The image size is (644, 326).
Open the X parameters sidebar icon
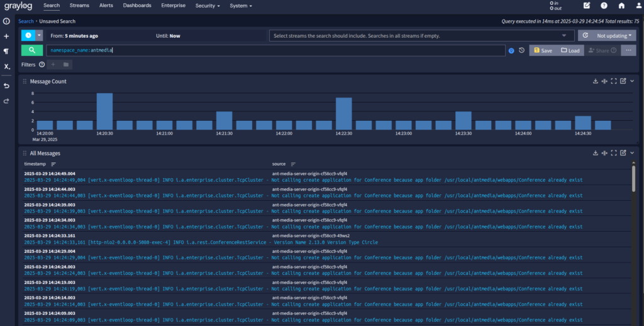6,66
